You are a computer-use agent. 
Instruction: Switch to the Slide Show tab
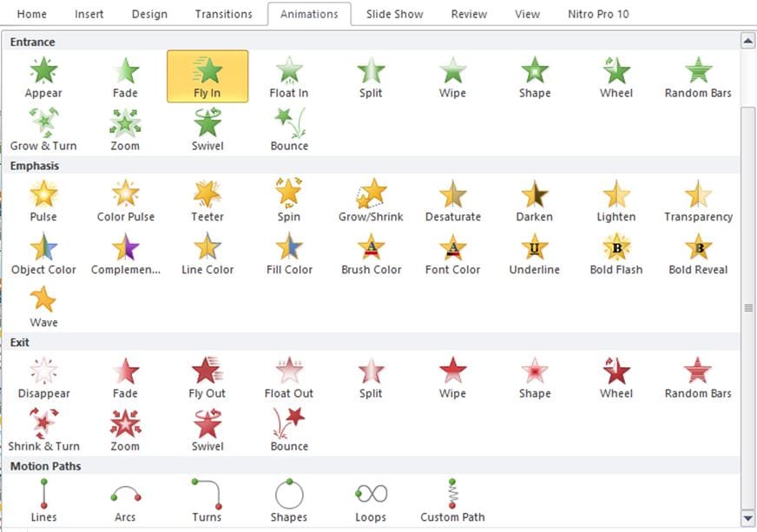395,14
